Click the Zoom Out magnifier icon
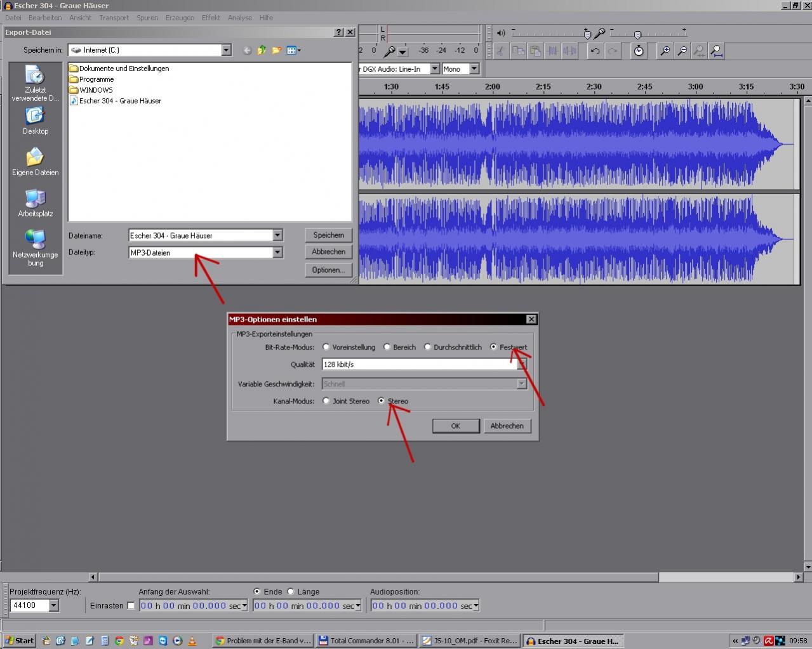 (682, 51)
